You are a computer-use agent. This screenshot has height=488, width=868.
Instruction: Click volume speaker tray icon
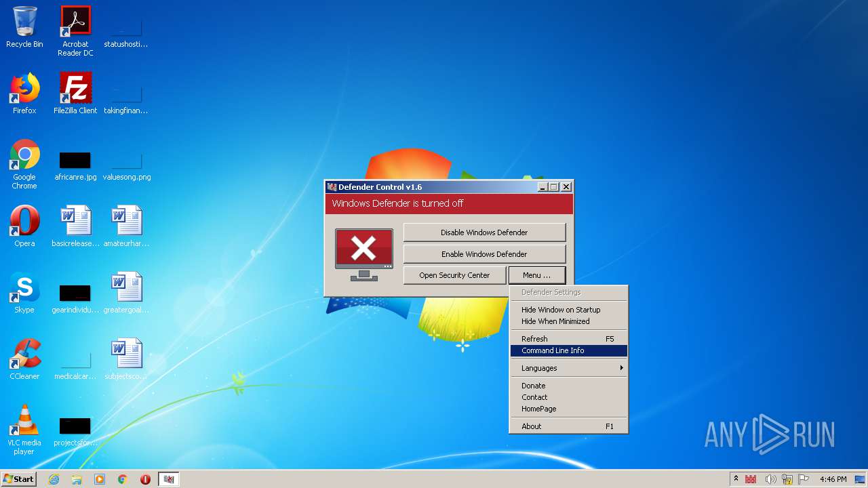[x=770, y=479]
